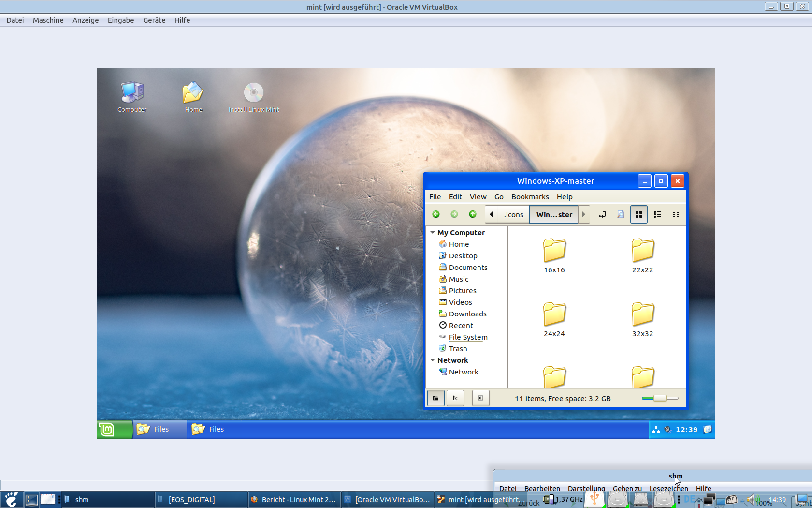Open the View menu in Files window
This screenshot has width=812, height=508.
[478, 197]
